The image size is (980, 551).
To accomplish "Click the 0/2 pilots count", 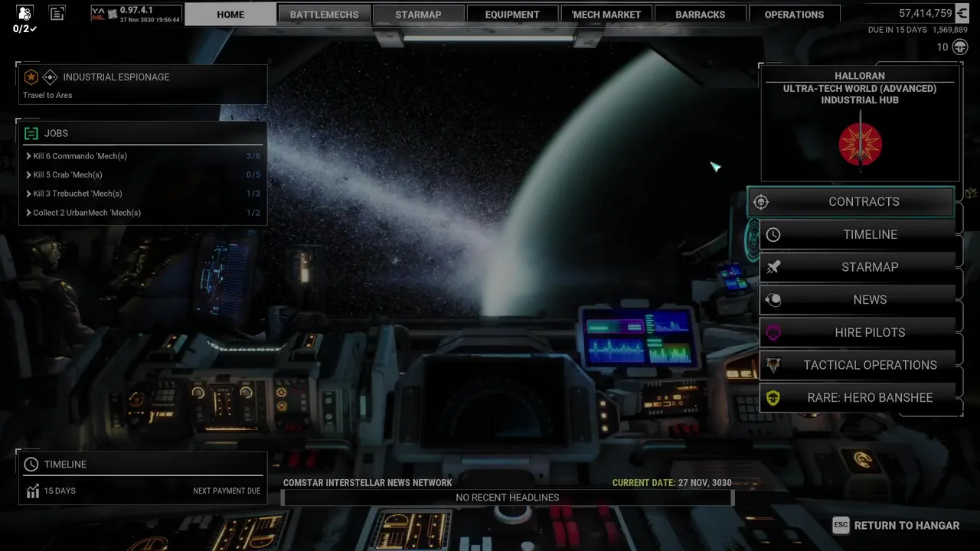I will pos(24,29).
